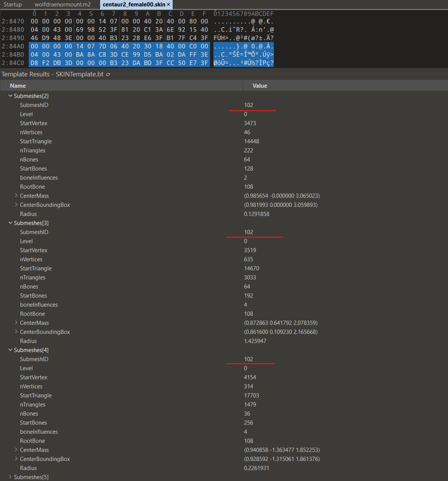The width and height of the screenshot is (448, 481).
Task: Switch to the Startup tab
Action: [x=13, y=4]
